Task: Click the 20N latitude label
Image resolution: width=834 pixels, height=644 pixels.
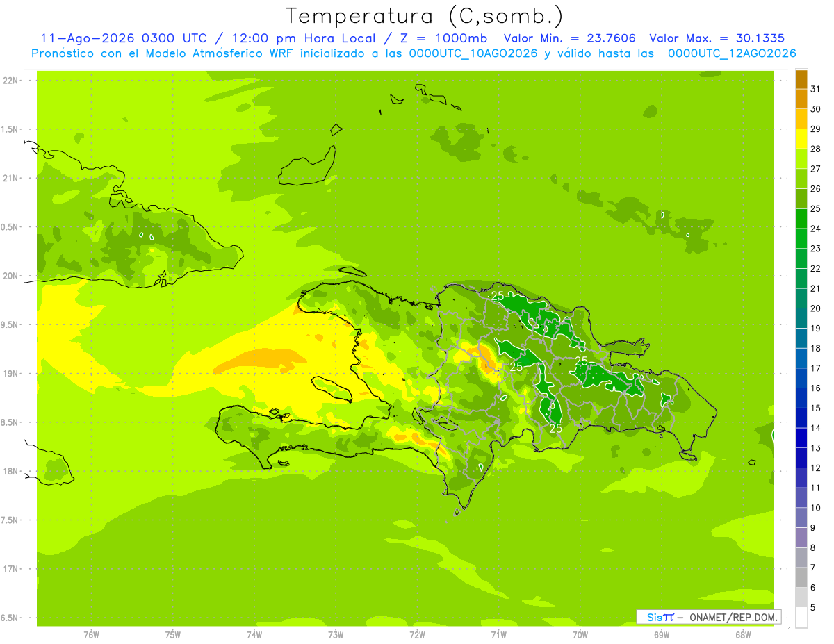Action: coord(11,276)
